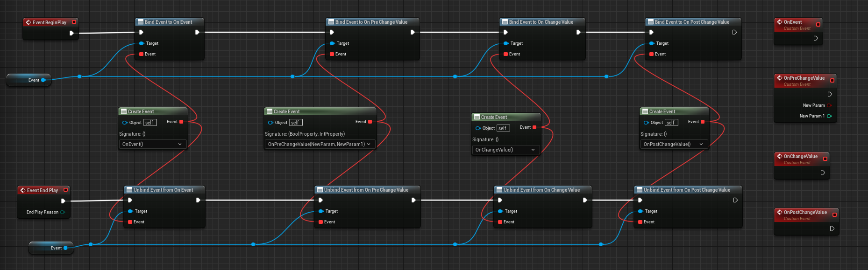Click exec output pin of Bind Event to On Post Change Value
This screenshot has width=868, height=270.
[x=734, y=32]
